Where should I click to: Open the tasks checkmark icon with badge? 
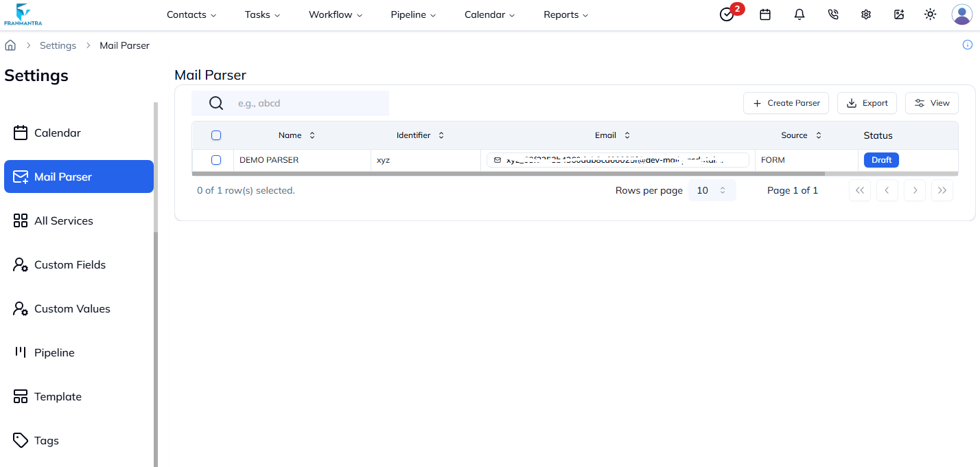pyautogui.click(x=727, y=14)
